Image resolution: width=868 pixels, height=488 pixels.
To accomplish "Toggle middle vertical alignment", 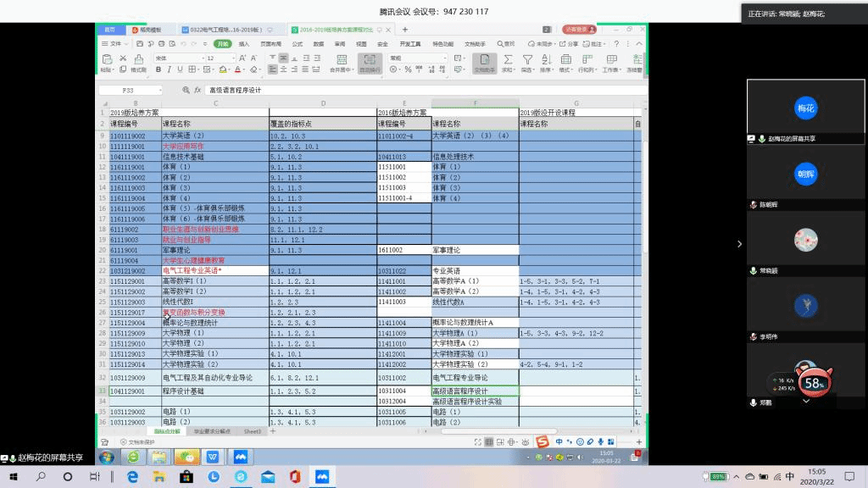I will click(x=283, y=58).
